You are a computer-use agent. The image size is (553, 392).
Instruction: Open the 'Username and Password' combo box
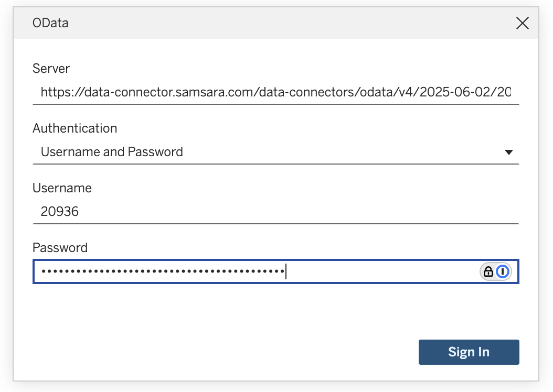(262, 152)
